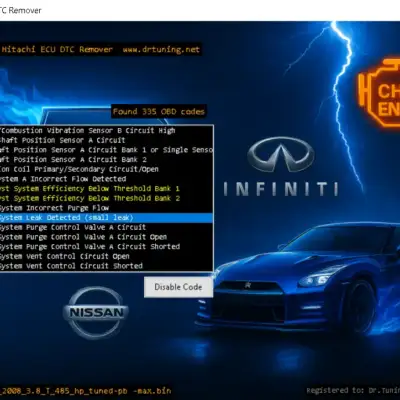Viewport: 400px width, 400px height.
Task: Select 'Purge Control Valve A Circuit Open' row
Action: point(106,237)
